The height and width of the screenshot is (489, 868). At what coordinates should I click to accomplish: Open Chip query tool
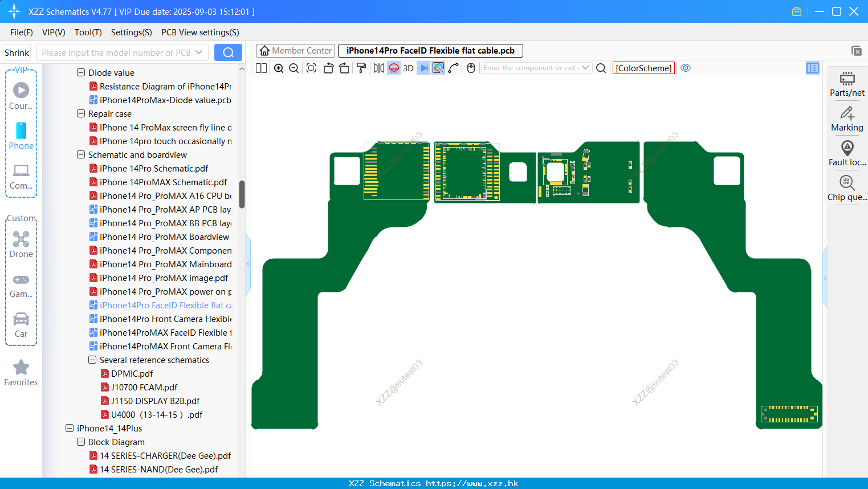(847, 189)
